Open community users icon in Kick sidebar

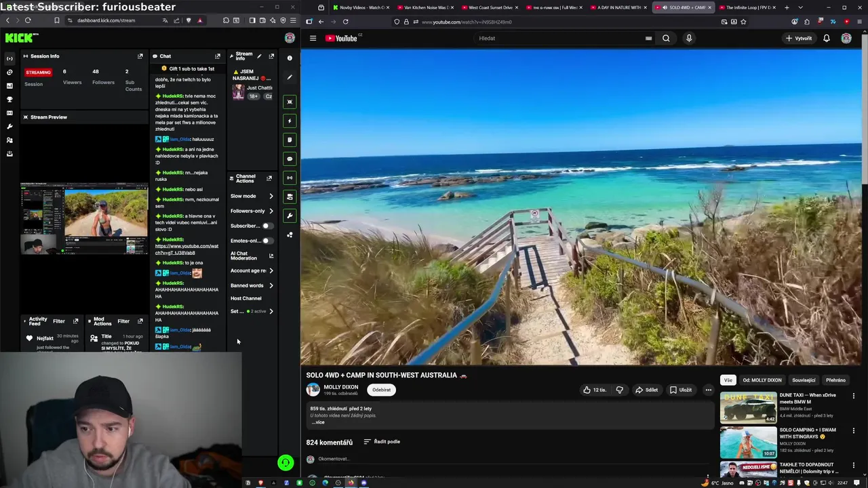(9, 140)
